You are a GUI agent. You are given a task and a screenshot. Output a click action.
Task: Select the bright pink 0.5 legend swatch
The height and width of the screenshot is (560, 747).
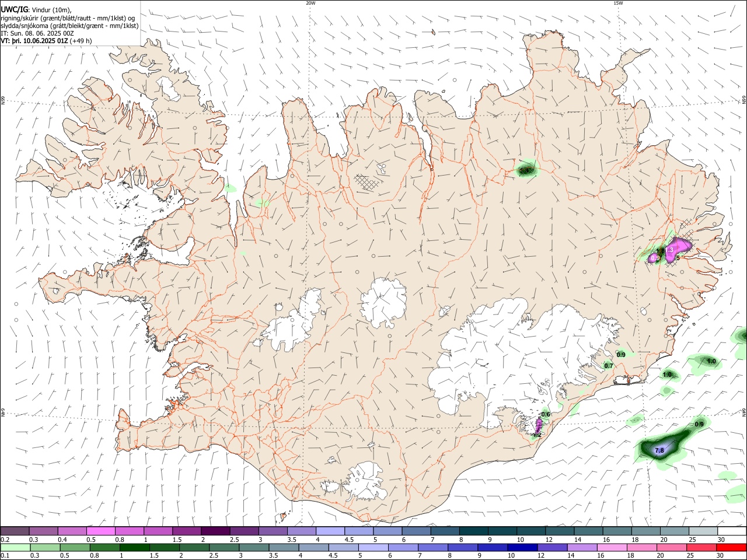point(100,531)
